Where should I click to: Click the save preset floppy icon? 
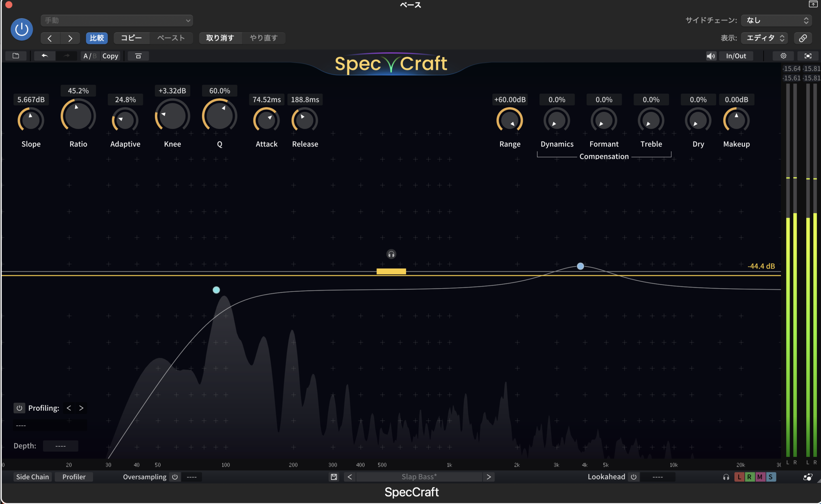pos(334,477)
